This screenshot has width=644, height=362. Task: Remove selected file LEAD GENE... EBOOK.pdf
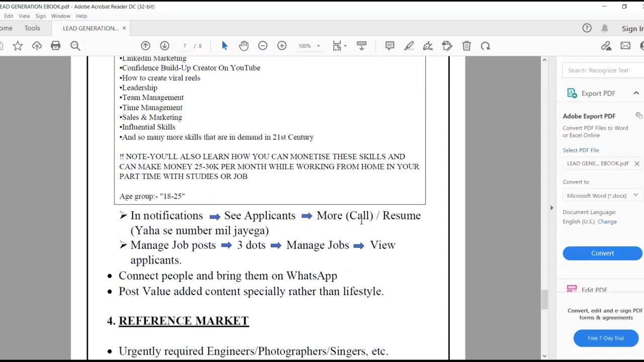click(x=636, y=163)
